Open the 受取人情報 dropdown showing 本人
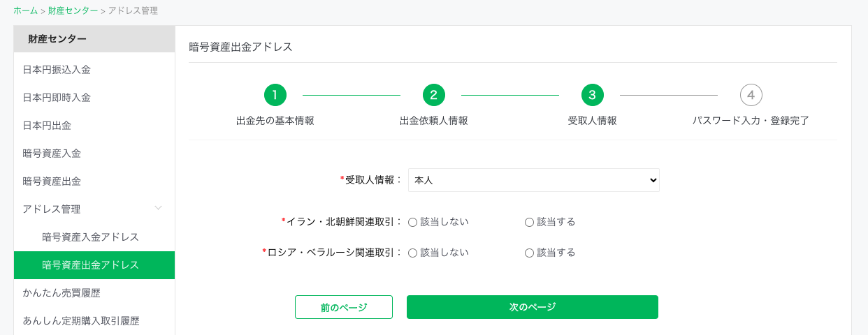The image size is (868, 335). (534, 180)
